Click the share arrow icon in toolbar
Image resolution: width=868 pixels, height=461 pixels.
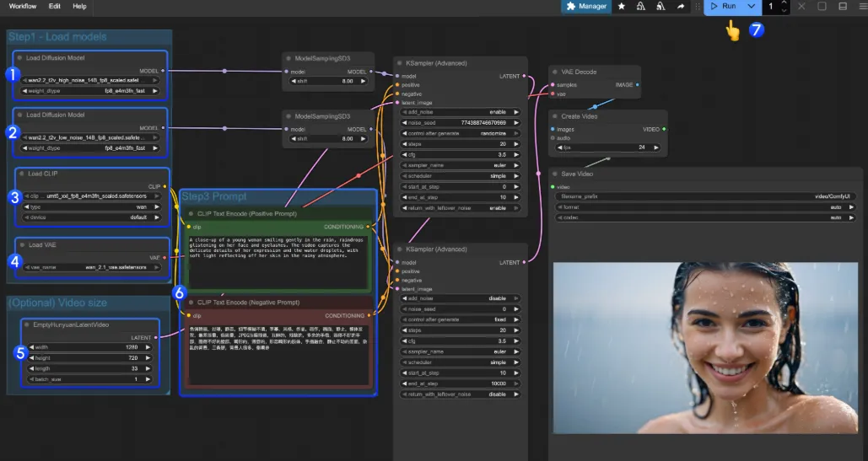681,7
